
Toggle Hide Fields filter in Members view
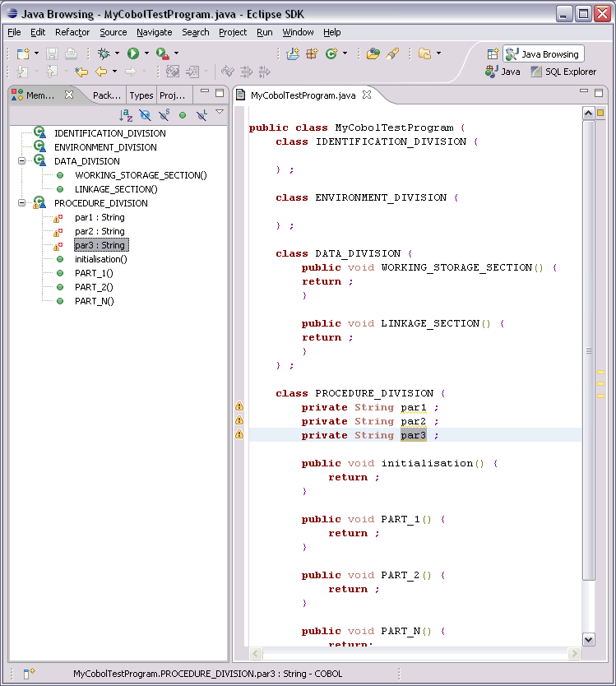[x=145, y=116]
